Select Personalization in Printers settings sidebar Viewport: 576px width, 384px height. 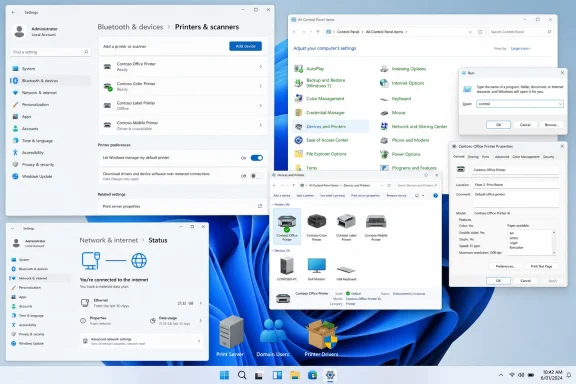tap(50, 105)
